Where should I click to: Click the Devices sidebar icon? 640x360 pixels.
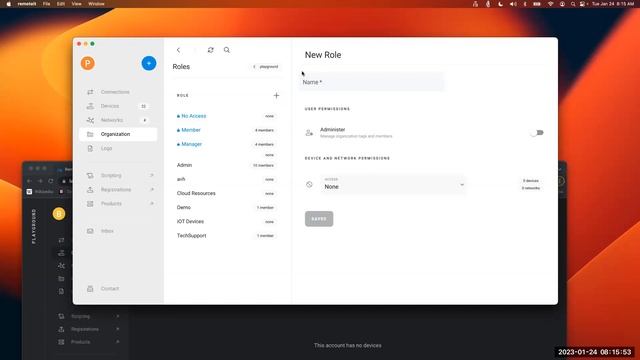point(90,106)
